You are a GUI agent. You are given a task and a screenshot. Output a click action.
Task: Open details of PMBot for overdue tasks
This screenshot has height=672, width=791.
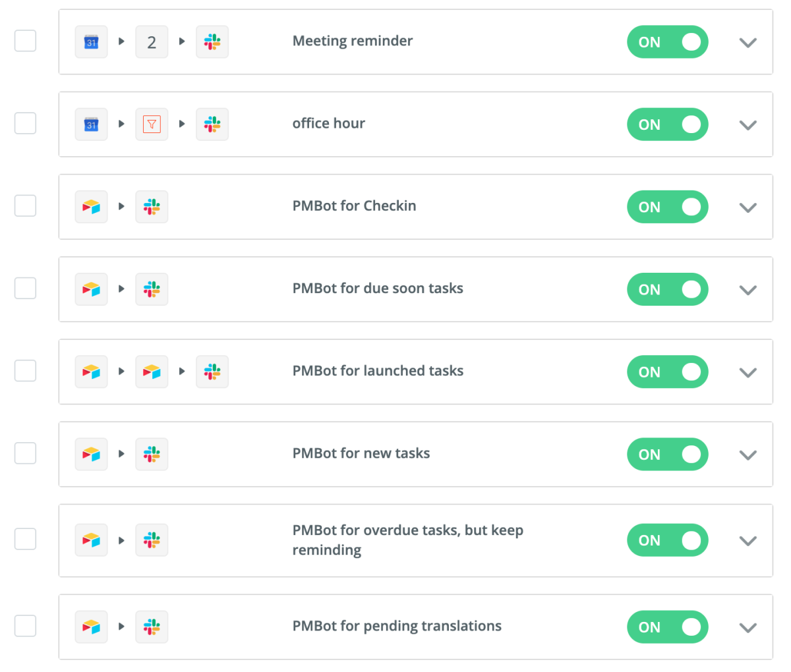click(x=748, y=540)
